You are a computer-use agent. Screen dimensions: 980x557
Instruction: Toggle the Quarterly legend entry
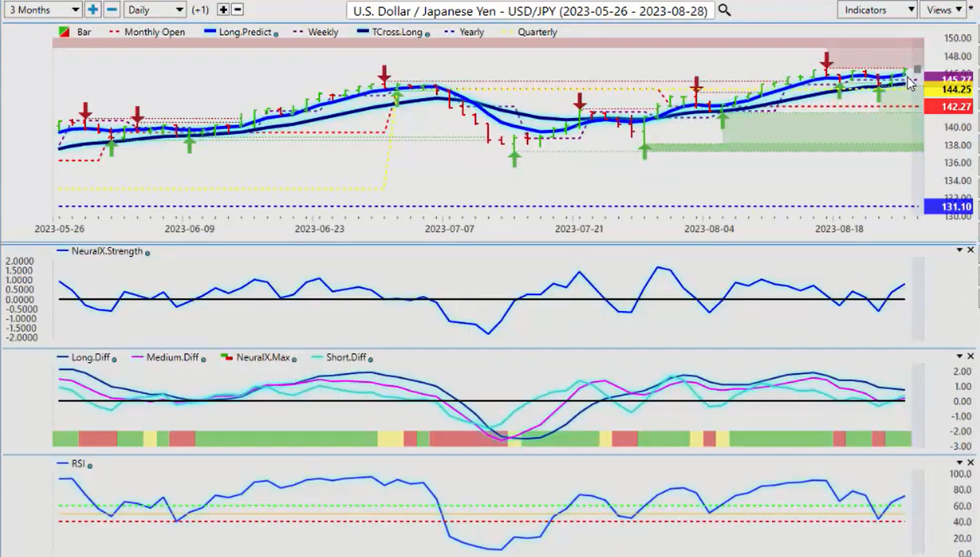529,32
